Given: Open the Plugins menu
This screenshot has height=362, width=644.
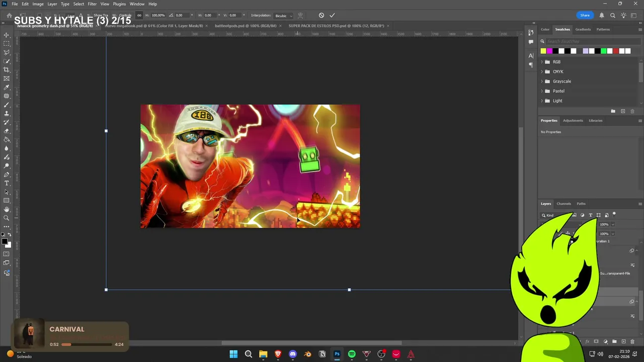Looking at the screenshot, I should coord(119,4).
